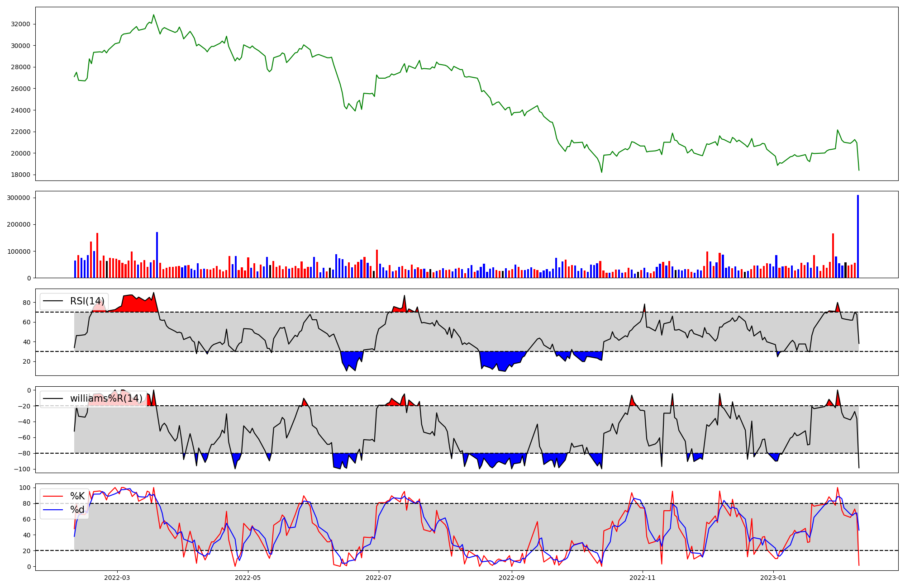
Task: Click the %K legend text
Action: tap(77, 496)
